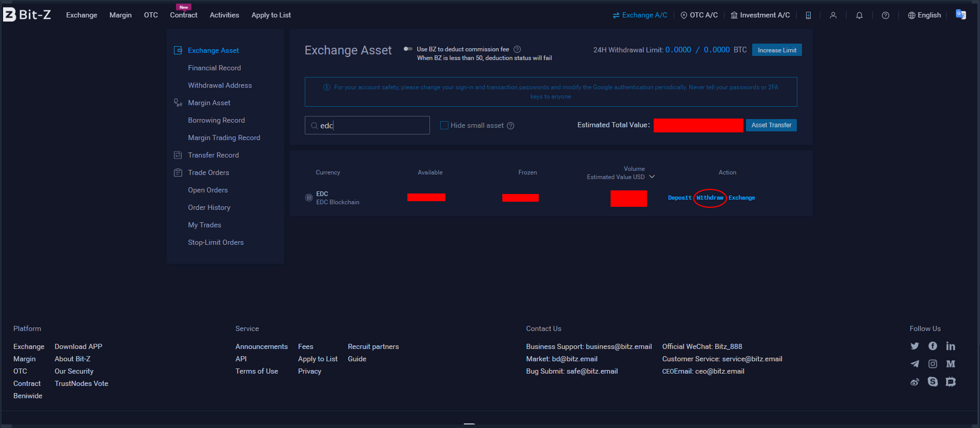The image size is (980, 428).
Task: Open Download APP footer link
Action: pos(79,346)
